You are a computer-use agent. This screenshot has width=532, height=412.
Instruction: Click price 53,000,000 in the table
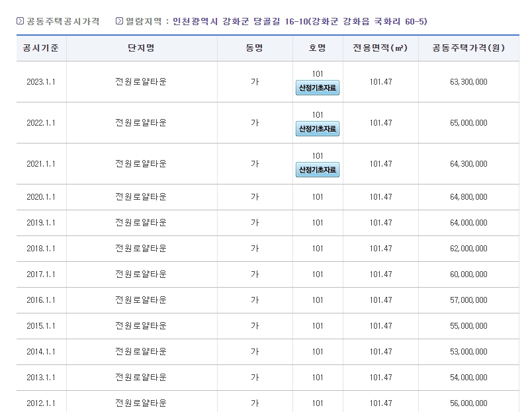point(468,352)
